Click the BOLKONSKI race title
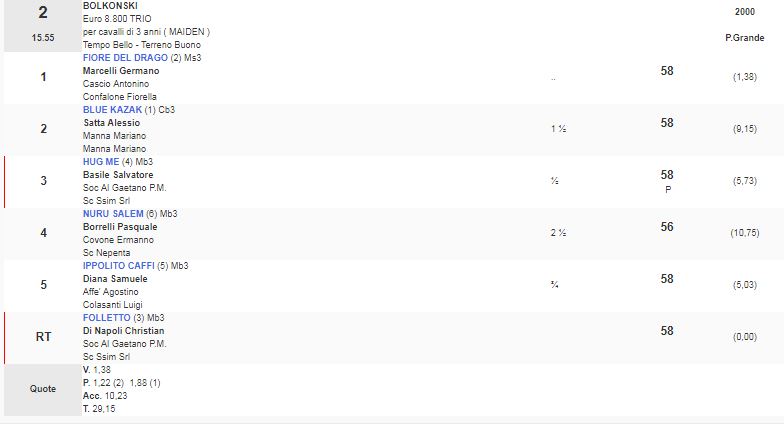Viewport: 784px width, 435px height. point(109,5)
